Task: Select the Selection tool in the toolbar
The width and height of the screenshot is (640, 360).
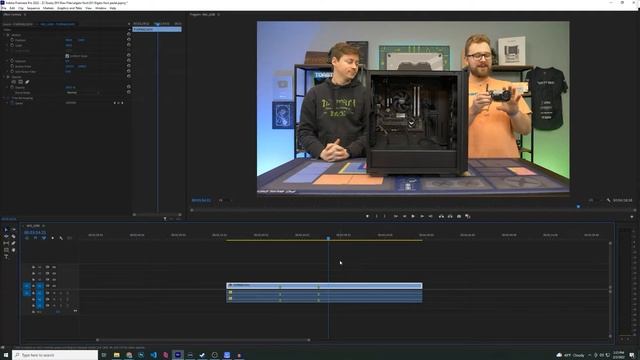Action: click(x=6, y=229)
